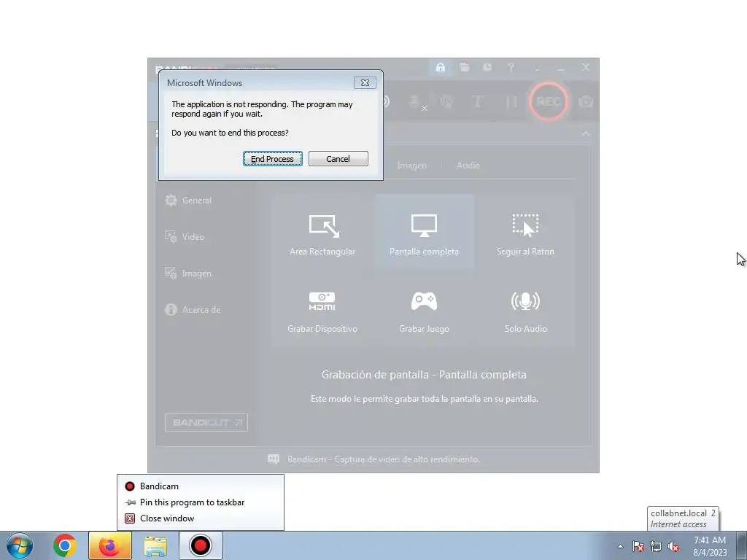The height and width of the screenshot is (560, 747).
Task: Click the muted volume tray icon
Action: (x=673, y=546)
